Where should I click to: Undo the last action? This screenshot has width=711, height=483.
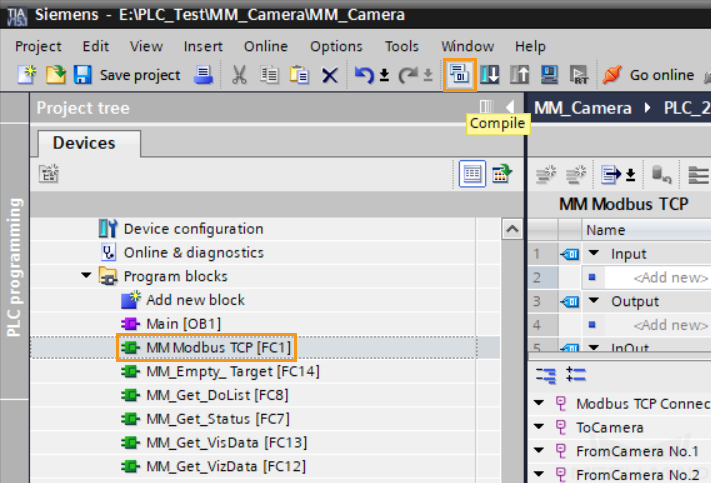click(364, 75)
